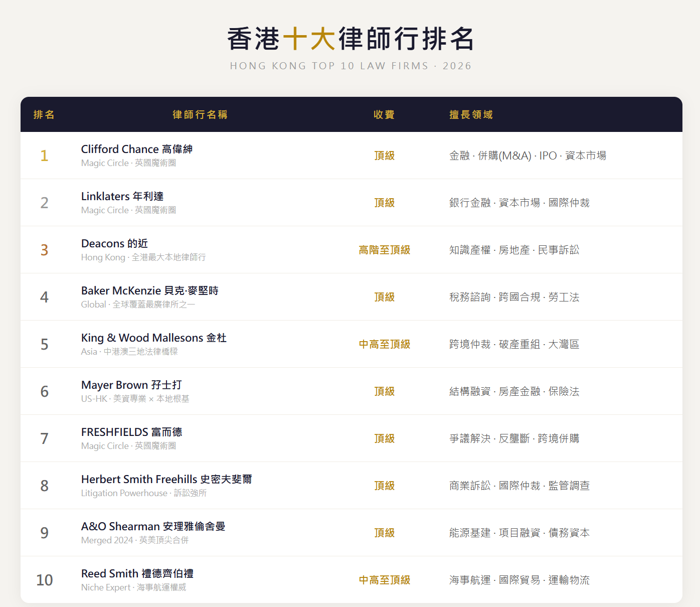Click rank number 3
The width and height of the screenshot is (700, 607).
click(44, 250)
